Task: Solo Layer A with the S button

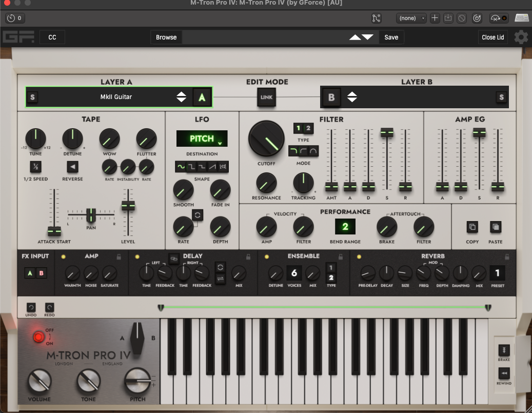Action: click(32, 97)
